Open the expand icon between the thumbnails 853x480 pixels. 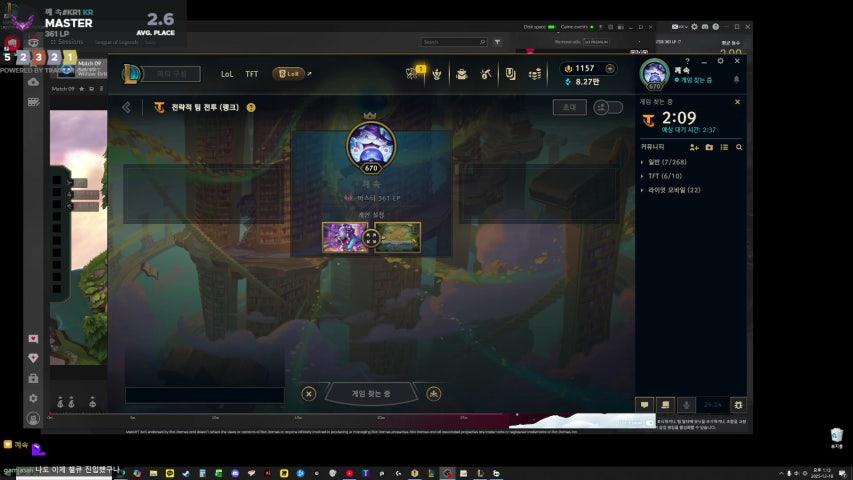pyautogui.click(x=371, y=238)
